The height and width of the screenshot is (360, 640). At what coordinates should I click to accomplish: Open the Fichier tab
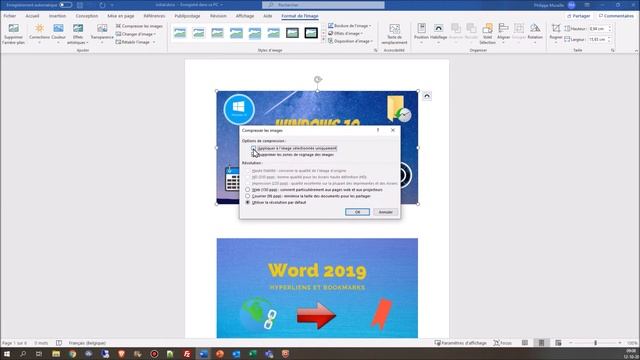pyautogui.click(x=10, y=16)
